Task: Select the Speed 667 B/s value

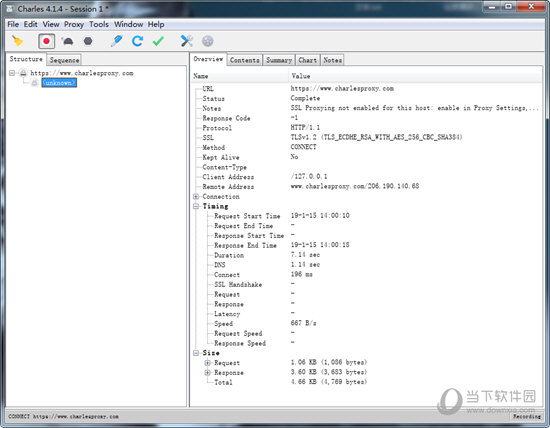Action: 303,323
